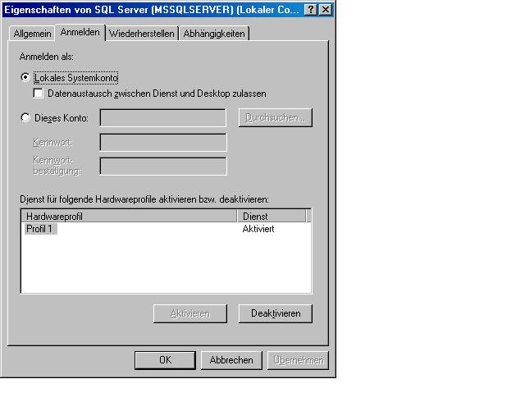
Task: Click the Aktiviert status cell
Action: 258,229
